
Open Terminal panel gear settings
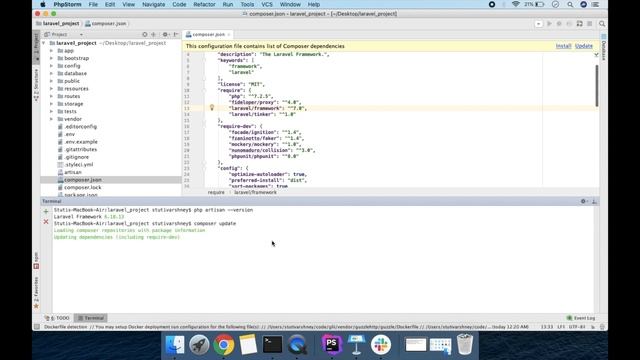pos(583,201)
